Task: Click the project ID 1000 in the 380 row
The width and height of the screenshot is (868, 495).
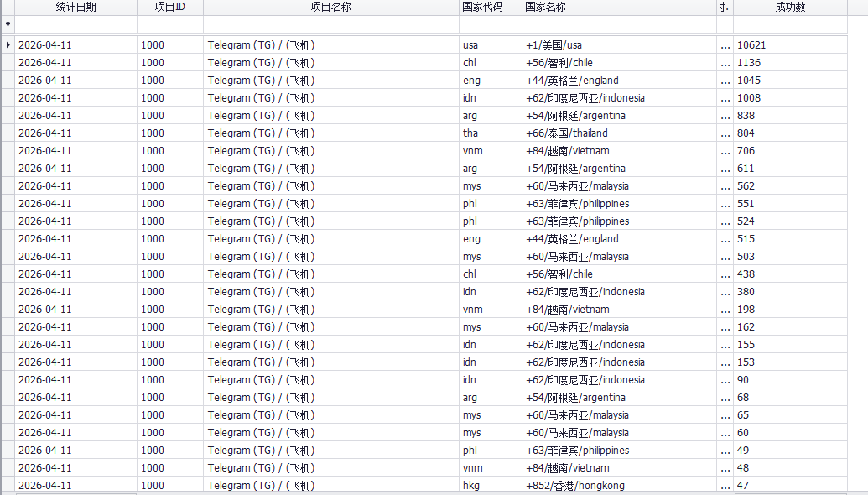Action: pyautogui.click(x=170, y=292)
